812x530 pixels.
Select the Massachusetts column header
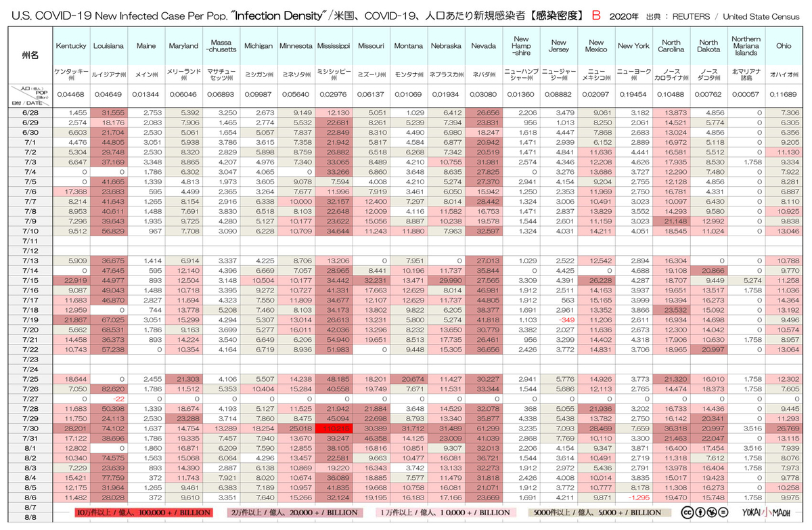click(x=221, y=46)
